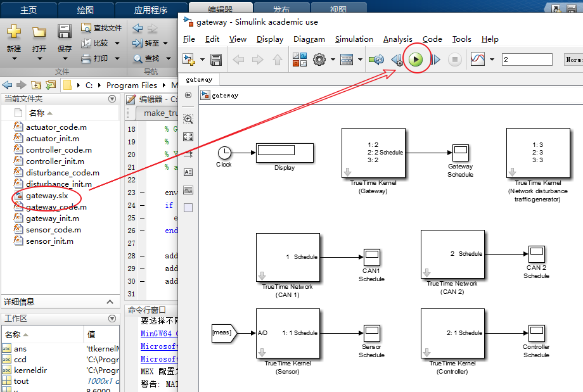Screen dimensions: 583x392
Task: Open the Simulation menu
Action: pyautogui.click(x=354, y=39)
